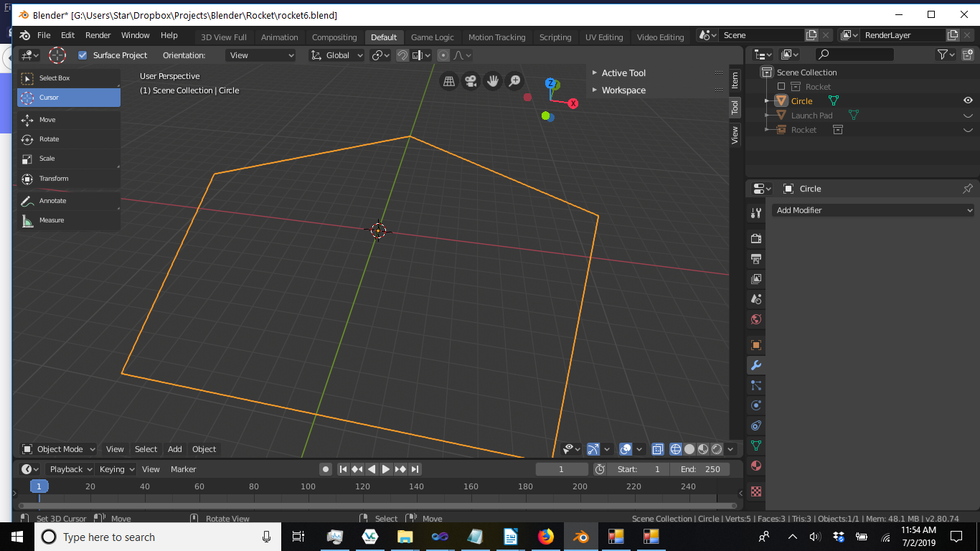Image resolution: width=980 pixels, height=551 pixels.
Task: Click the magnifier zoom view icon
Action: coord(514,81)
